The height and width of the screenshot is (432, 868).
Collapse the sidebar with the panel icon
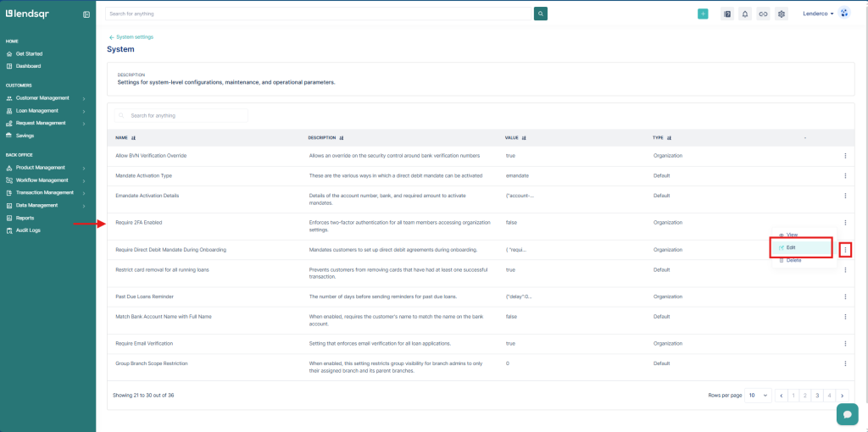86,14
